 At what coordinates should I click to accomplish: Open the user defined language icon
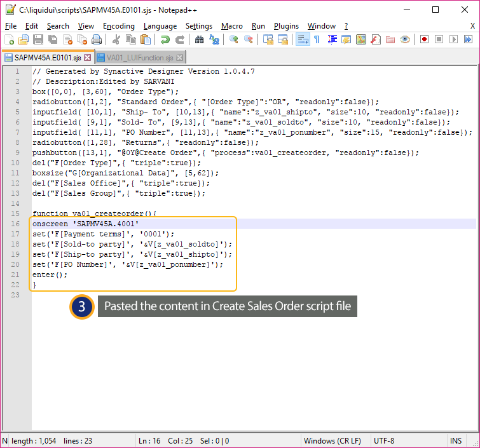[346, 39]
